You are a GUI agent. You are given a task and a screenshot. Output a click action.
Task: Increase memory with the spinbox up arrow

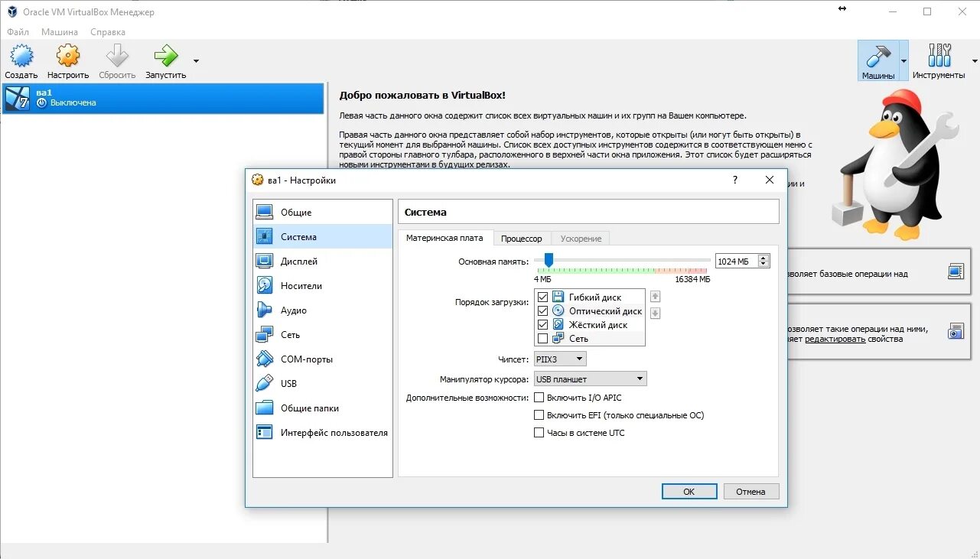click(763, 258)
